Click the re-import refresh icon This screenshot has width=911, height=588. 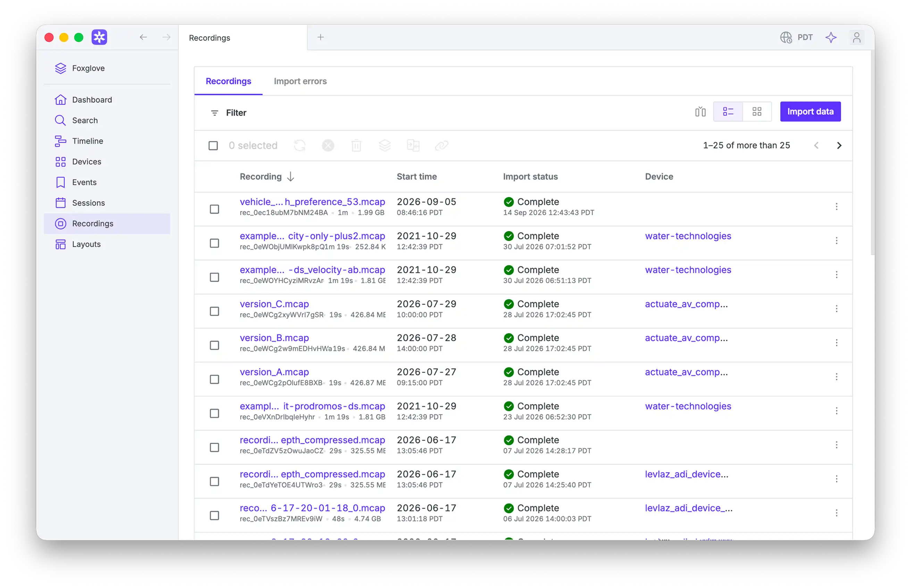click(300, 145)
